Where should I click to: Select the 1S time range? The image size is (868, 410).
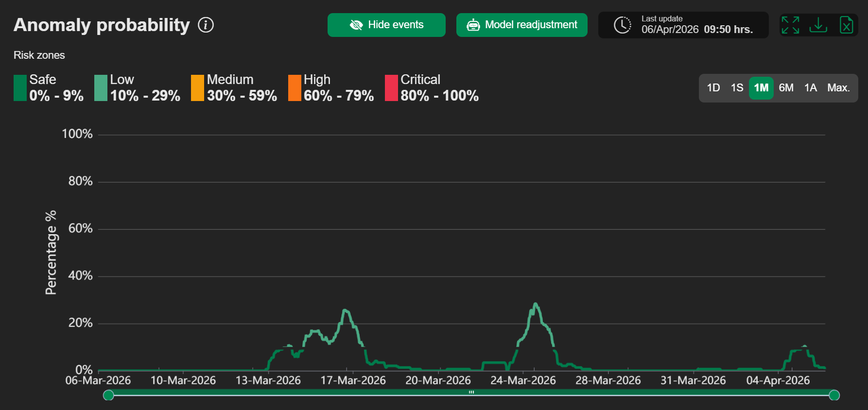pyautogui.click(x=737, y=88)
